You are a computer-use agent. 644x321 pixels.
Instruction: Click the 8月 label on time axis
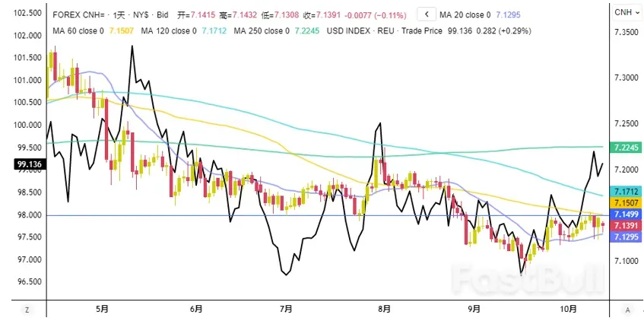[385, 309]
